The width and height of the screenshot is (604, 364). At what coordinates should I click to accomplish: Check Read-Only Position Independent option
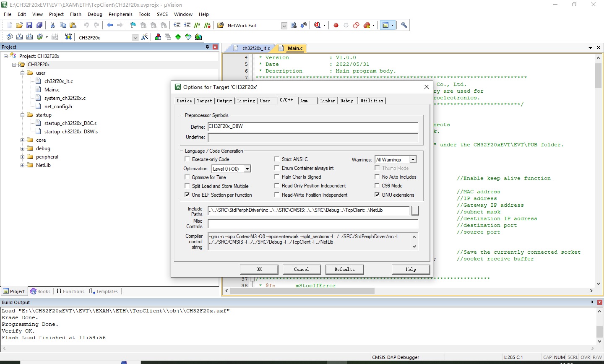277,186
